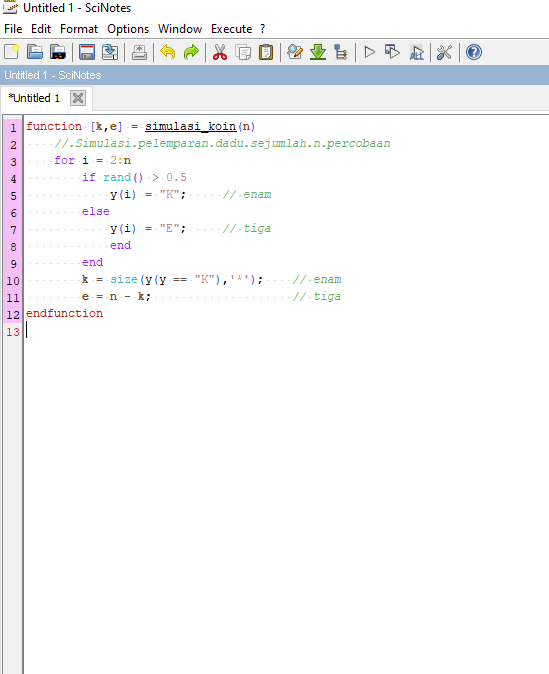
Task: Paste from clipboard icon
Action: 266,52
